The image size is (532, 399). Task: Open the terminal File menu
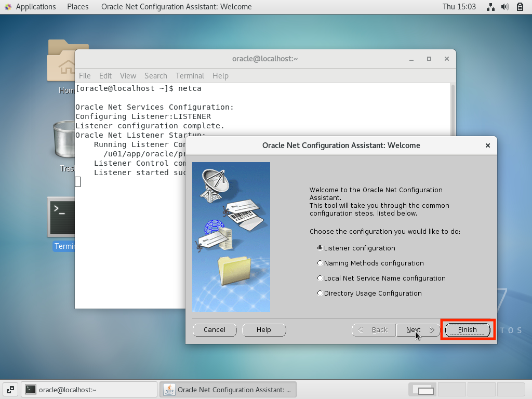85,76
